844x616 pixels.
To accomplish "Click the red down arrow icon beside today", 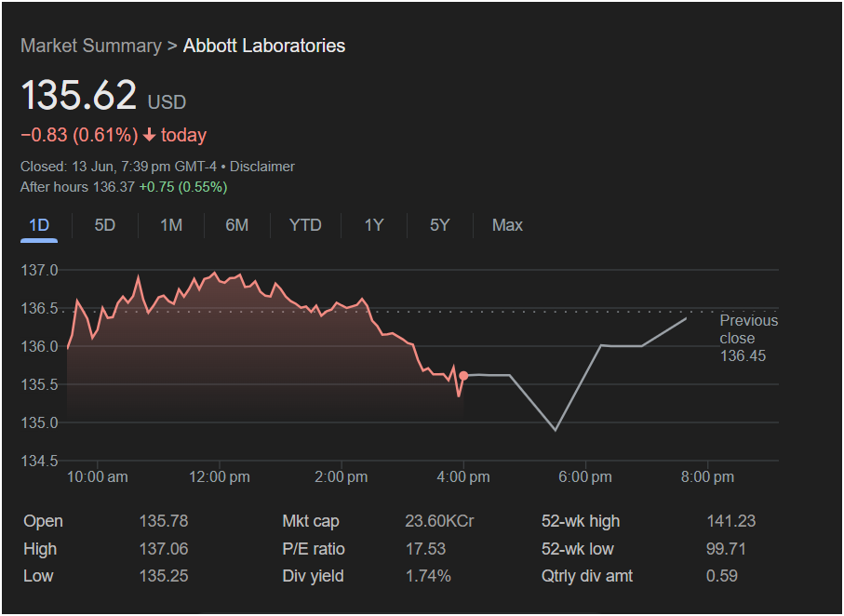I will [x=149, y=135].
